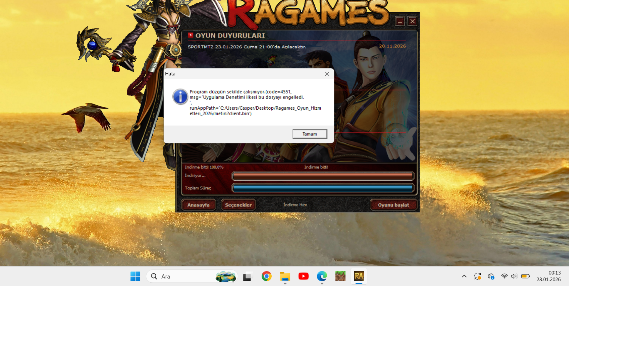
Task: Click the Tamam button in error dialog
Action: pos(310,134)
